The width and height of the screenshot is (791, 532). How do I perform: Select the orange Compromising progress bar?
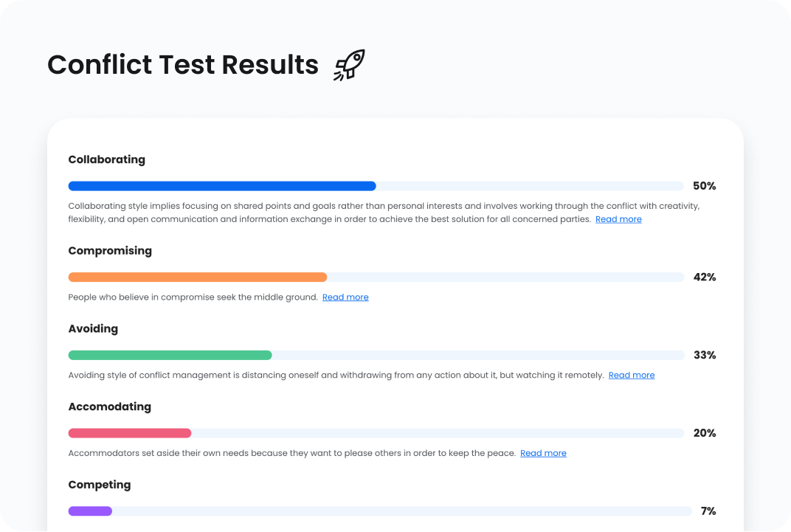198,277
